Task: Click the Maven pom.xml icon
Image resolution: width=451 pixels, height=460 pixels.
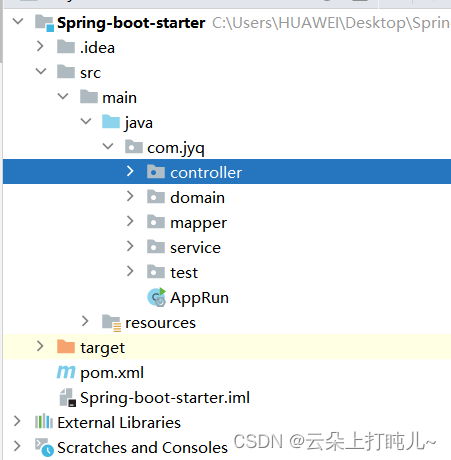Action: pyautogui.click(x=66, y=372)
